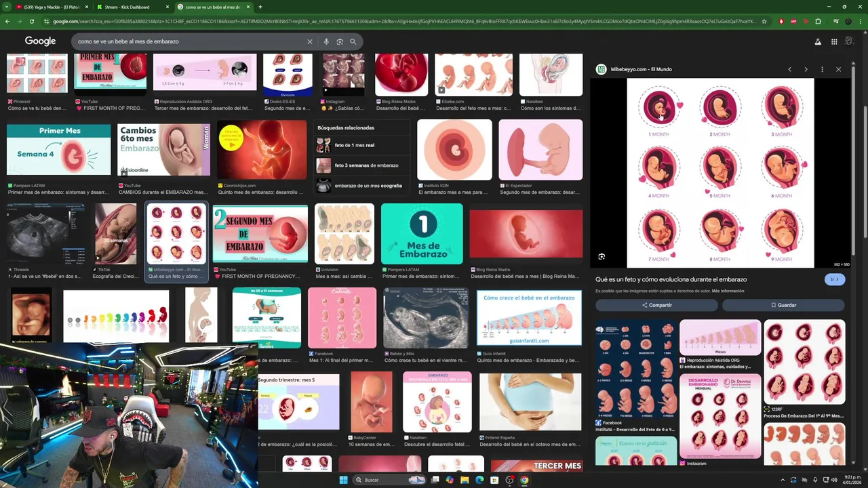Click the taskbar Buscar search box

[x=389, y=480]
